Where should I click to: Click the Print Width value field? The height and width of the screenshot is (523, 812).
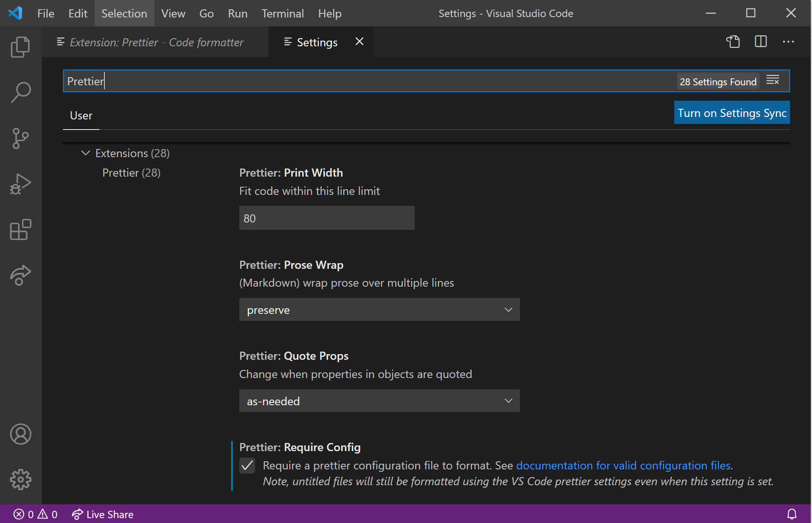pyautogui.click(x=327, y=218)
